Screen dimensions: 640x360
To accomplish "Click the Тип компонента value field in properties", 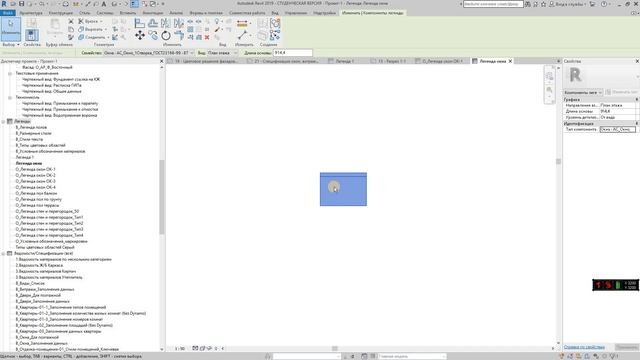I will 618,129.
